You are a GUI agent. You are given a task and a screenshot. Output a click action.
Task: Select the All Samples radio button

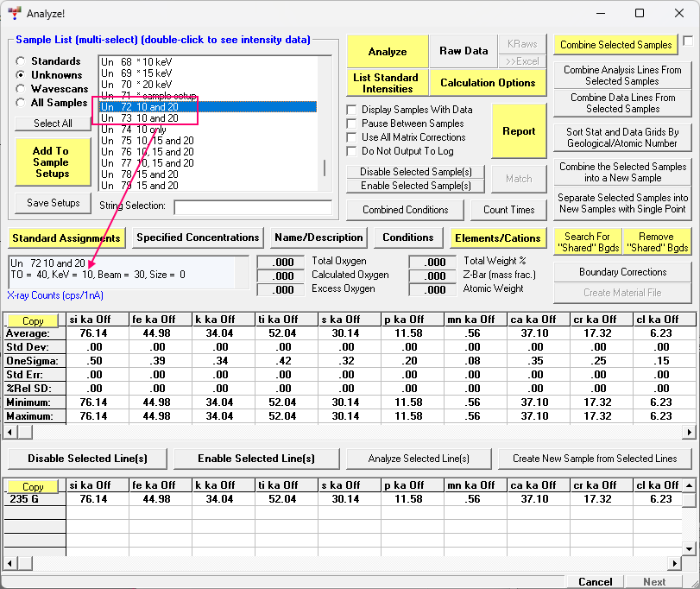21,103
